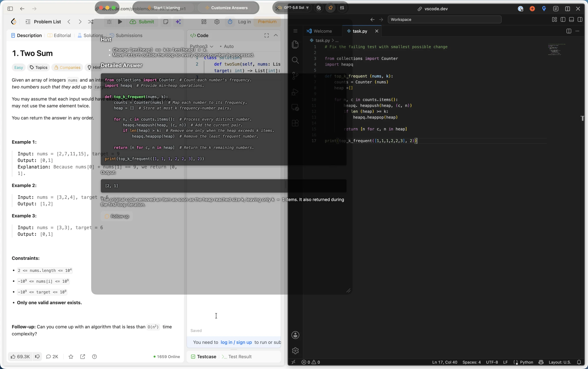Switch to the Description tab
The height and width of the screenshot is (369, 588).
[26, 35]
